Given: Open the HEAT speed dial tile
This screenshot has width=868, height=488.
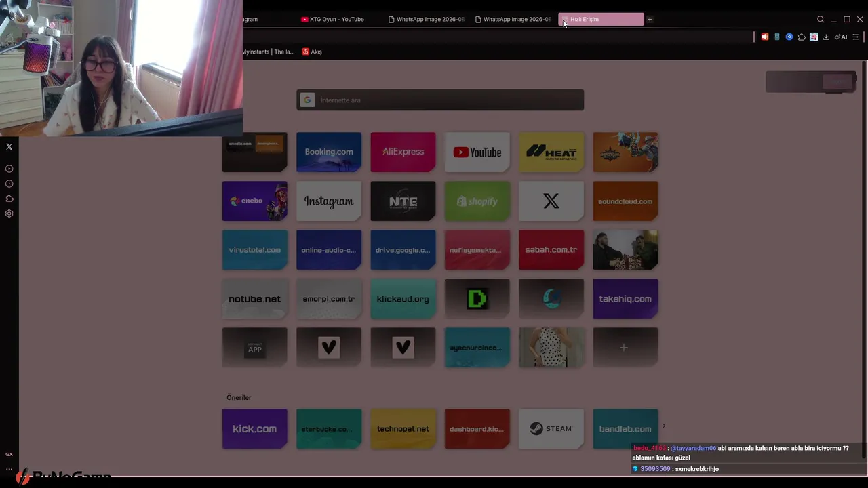Looking at the screenshot, I should click(551, 152).
